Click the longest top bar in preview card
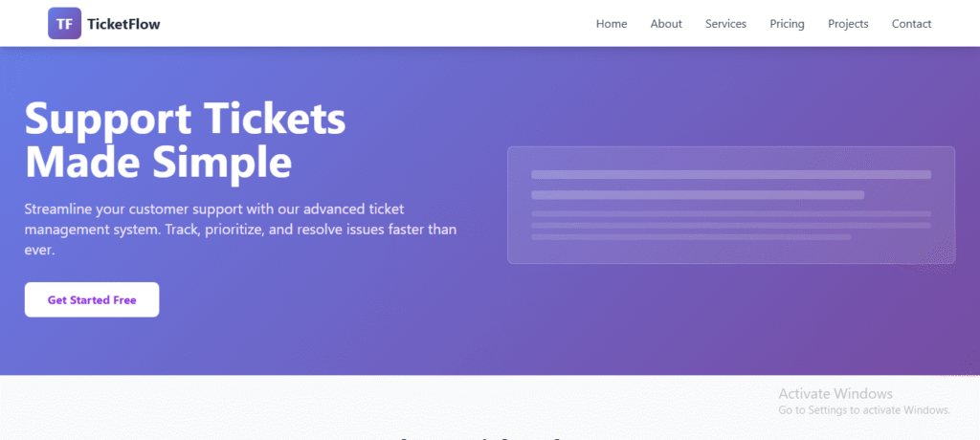 click(731, 174)
